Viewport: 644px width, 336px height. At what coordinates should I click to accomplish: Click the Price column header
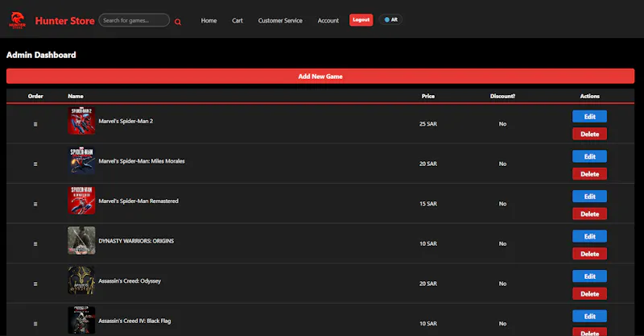pos(428,96)
